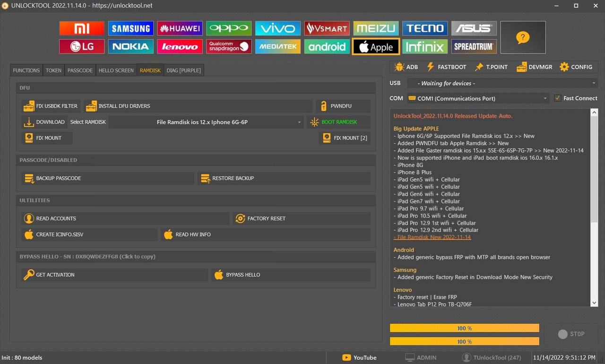Viewport: 605px width, 364px height.
Task: Open the CONFIG settings
Action: point(576,67)
